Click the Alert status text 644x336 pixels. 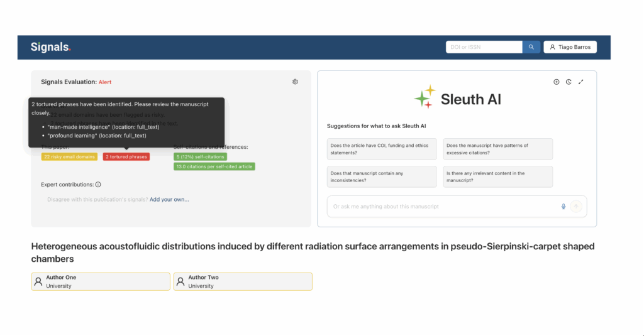[105, 82]
